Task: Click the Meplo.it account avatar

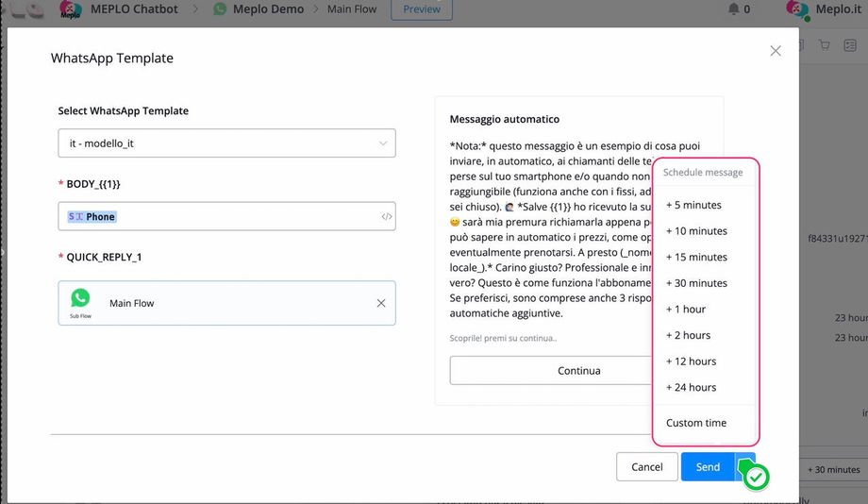Action: click(x=798, y=9)
